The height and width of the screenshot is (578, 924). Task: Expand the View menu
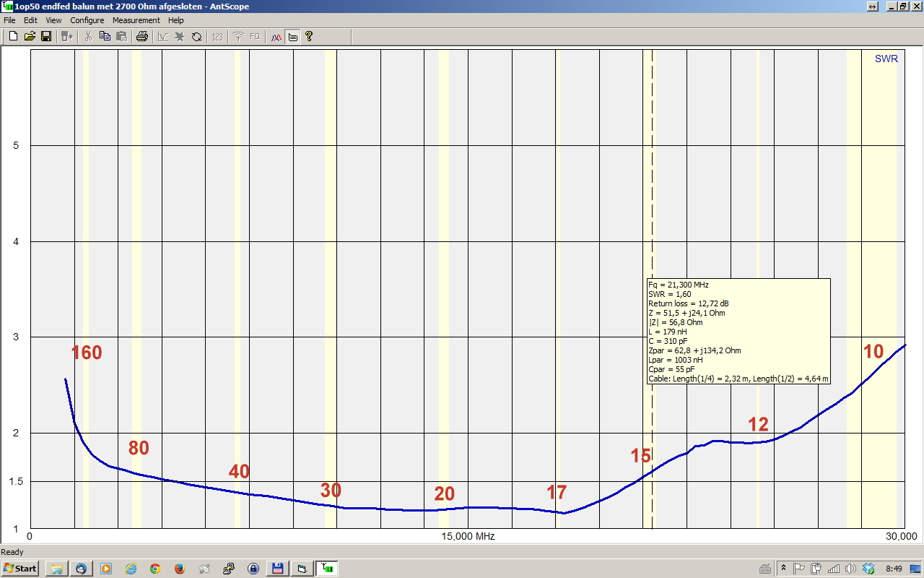53,20
